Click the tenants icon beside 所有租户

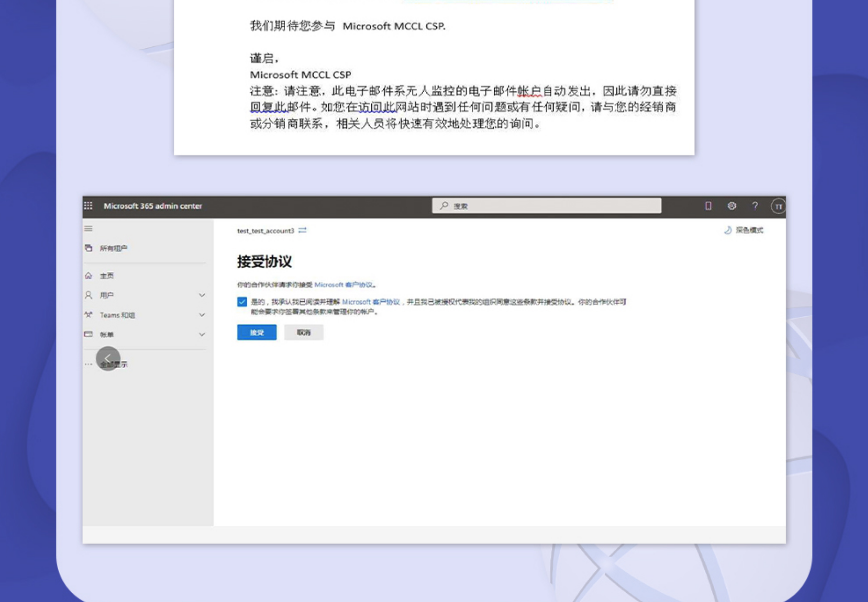coord(88,248)
